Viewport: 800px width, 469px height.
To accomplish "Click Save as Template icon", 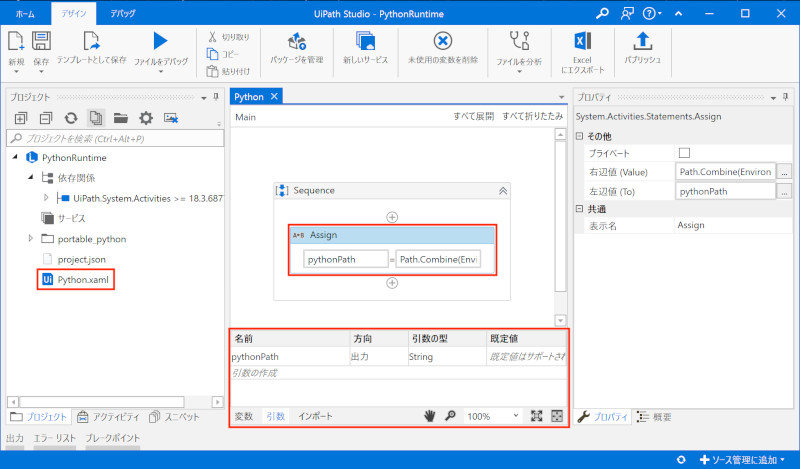I will point(91,41).
